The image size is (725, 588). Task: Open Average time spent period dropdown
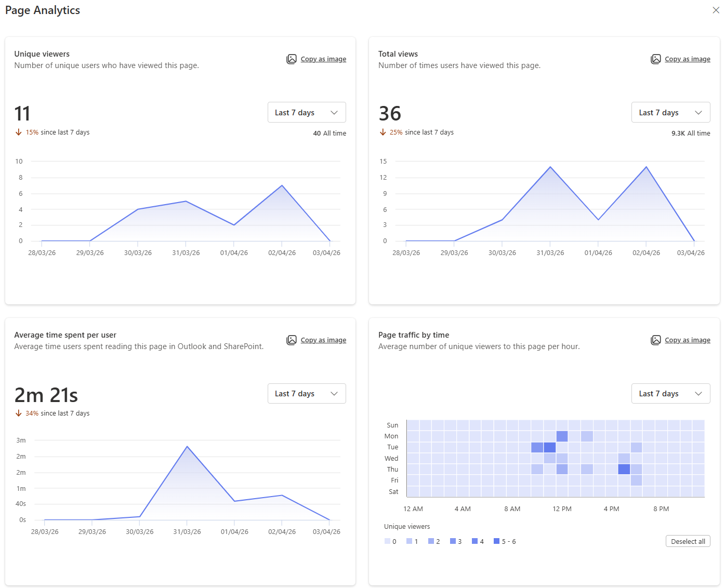pos(307,394)
